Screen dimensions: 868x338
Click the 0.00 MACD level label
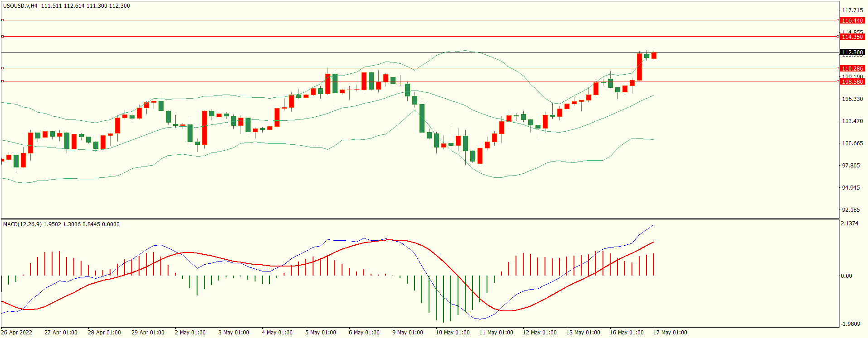pos(846,276)
